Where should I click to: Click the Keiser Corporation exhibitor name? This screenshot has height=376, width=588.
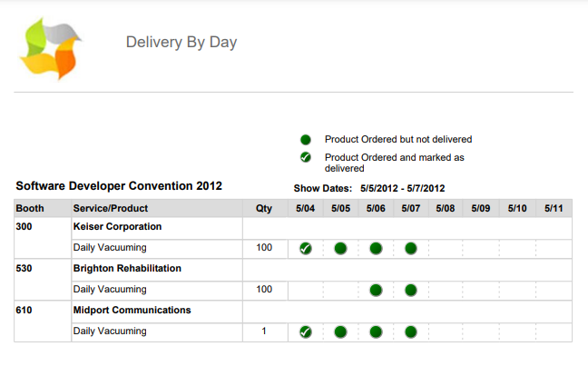tap(117, 226)
